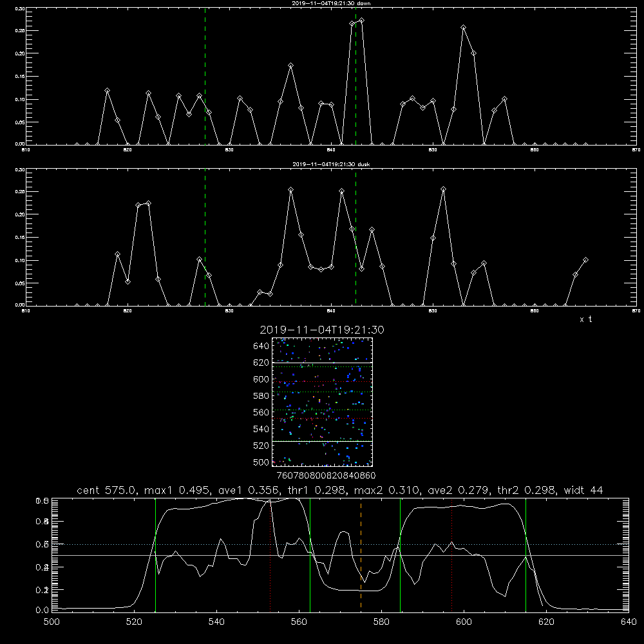
Task: Click the x-axis numbers under color image
Action: tap(327, 475)
